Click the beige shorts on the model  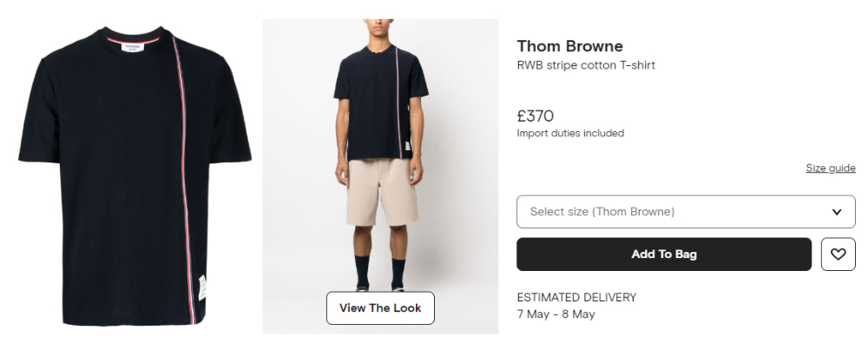[x=382, y=192]
